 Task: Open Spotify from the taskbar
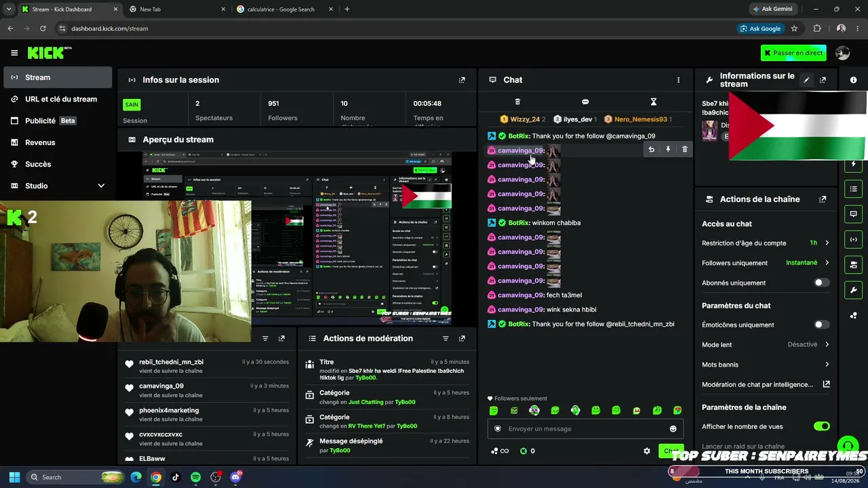tap(195, 477)
